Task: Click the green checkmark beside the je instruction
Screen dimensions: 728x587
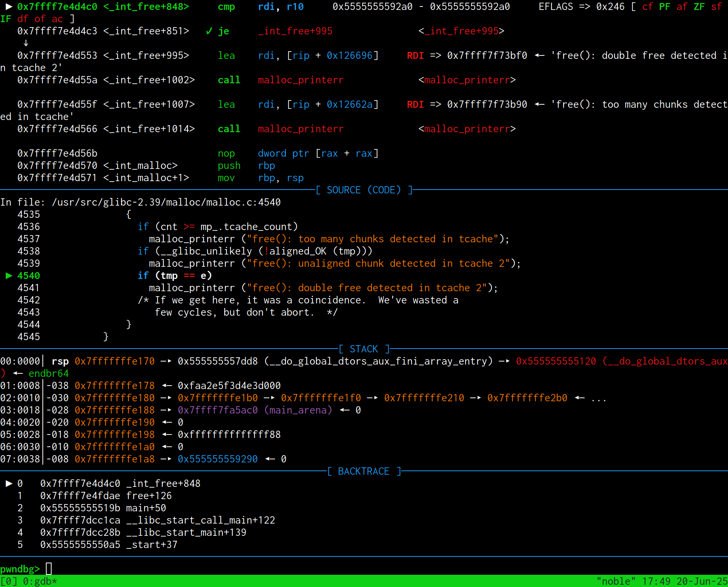Action: [x=209, y=31]
